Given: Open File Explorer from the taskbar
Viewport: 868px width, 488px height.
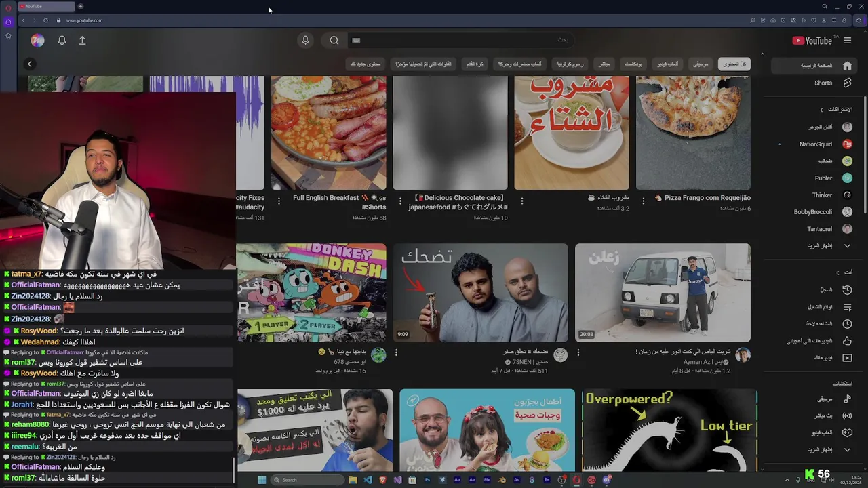Looking at the screenshot, I should 353,480.
